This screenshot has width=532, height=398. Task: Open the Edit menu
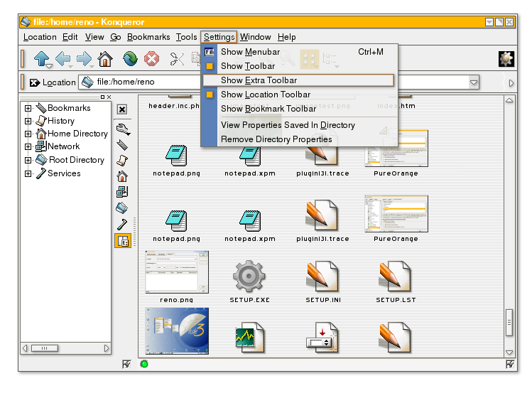tap(70, 37)
